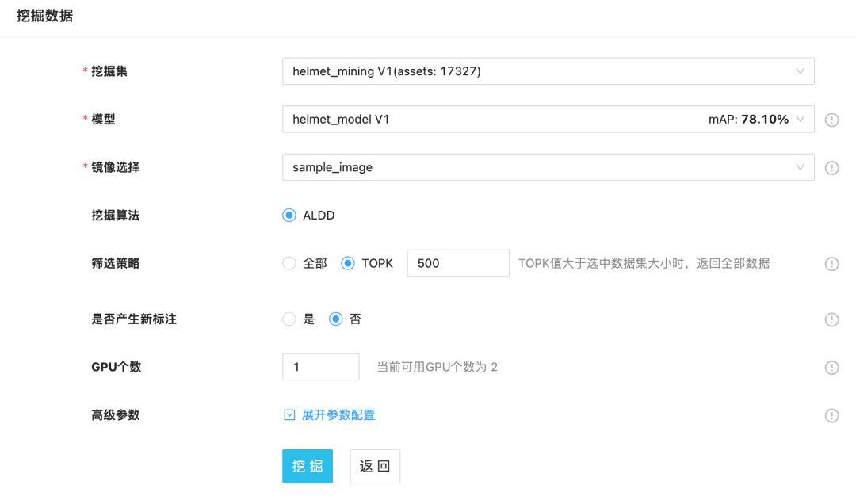This screenshot has width=856, height=504.
Task: Click the info icon on 高级参数 row
Action: click(831, 415)
